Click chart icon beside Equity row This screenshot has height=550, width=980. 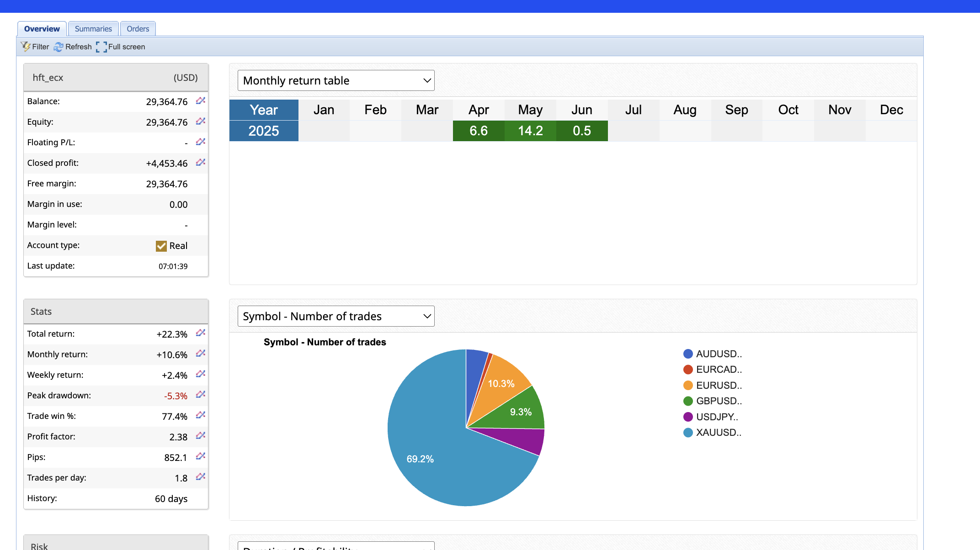click(200, 122)
